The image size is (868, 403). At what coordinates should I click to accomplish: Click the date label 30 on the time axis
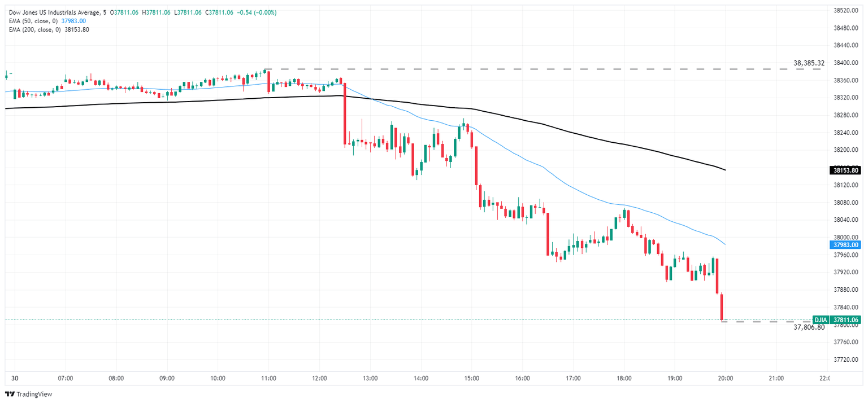(x=15, y=378)
